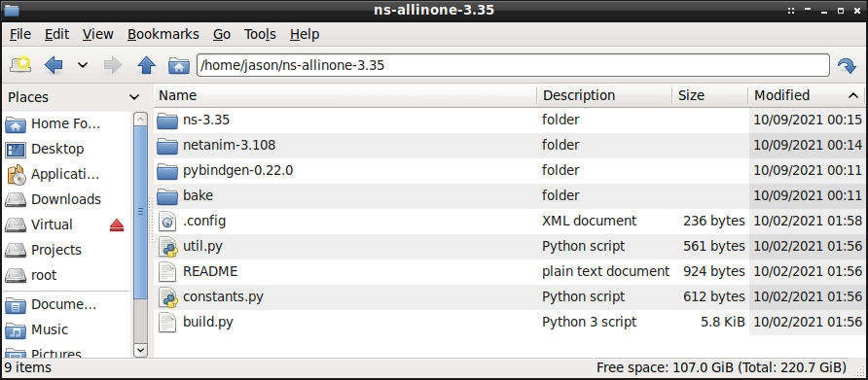
Task: Click the sidebar vertical scrollbar thumb
Action: pos(140,212)
